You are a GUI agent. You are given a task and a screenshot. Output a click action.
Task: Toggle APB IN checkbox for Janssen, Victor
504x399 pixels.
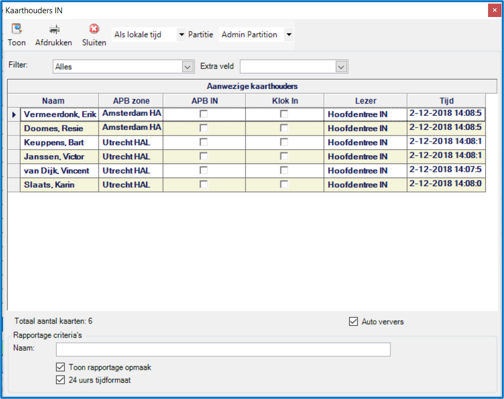pyautogui.click(x=203, y=156)
